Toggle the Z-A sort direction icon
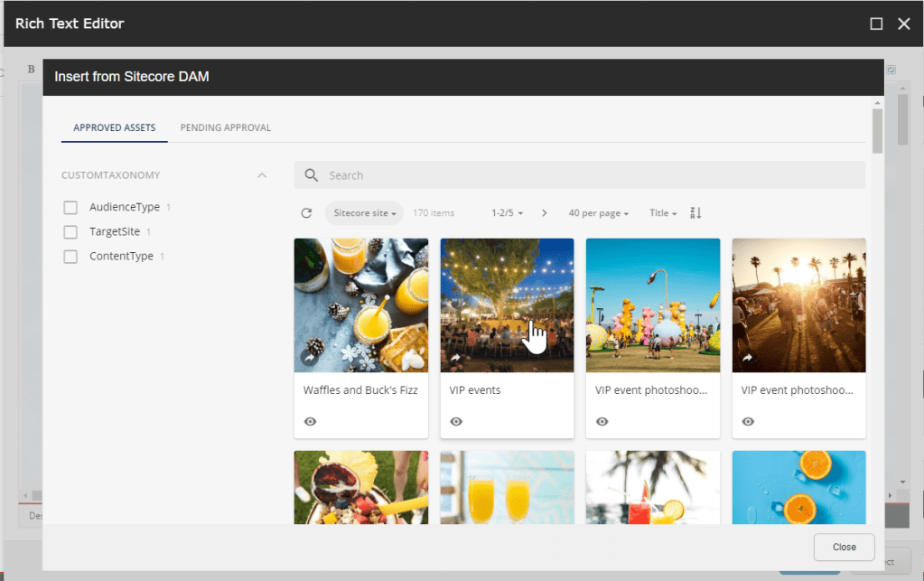924x581 pixels. pyautogui.click(x=695, y=213)
